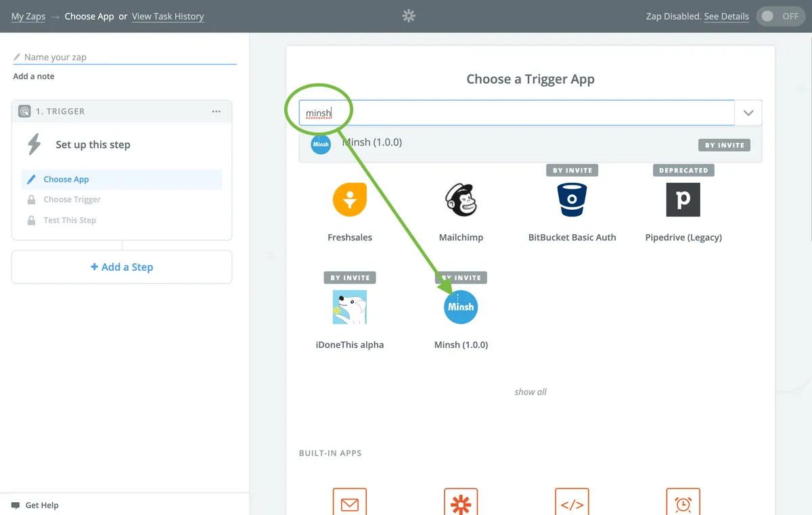Screen dimensions: 812x515
Task: Click the show all link
Action: [x=531, y=392]
